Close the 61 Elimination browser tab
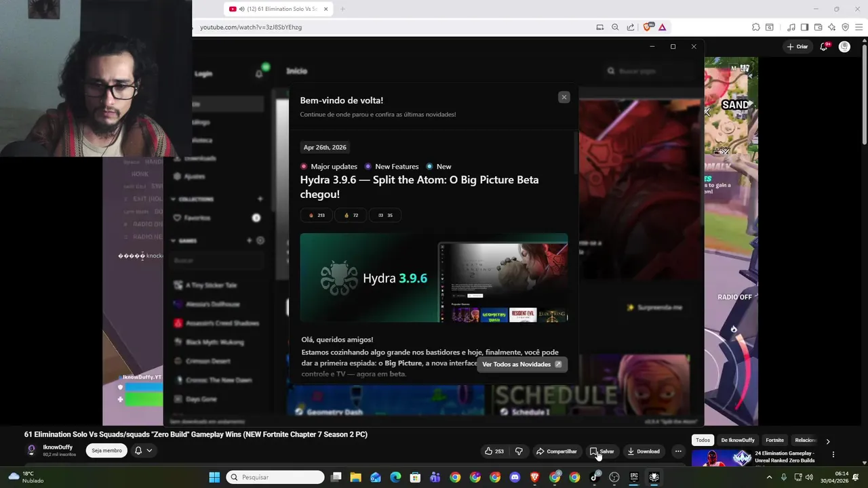 325,9
